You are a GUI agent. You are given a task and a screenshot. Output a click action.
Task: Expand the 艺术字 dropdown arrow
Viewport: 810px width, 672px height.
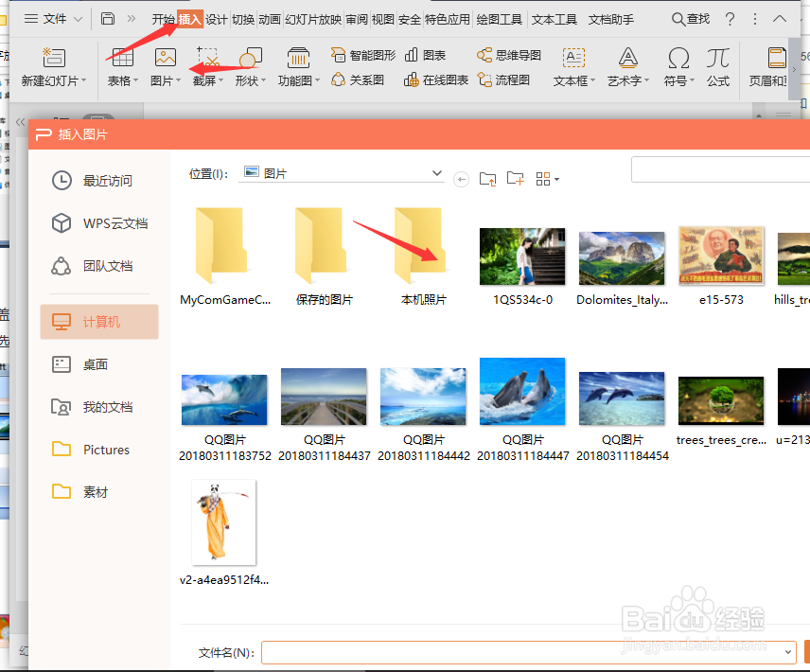pos(646,80)
